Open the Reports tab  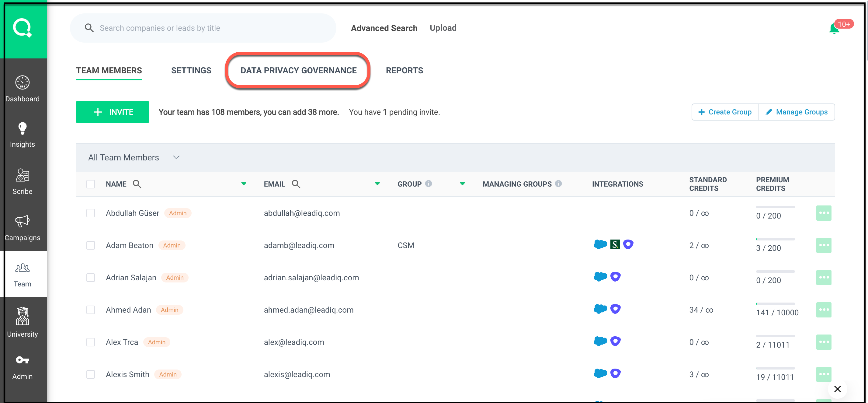(x=404, y=71)
